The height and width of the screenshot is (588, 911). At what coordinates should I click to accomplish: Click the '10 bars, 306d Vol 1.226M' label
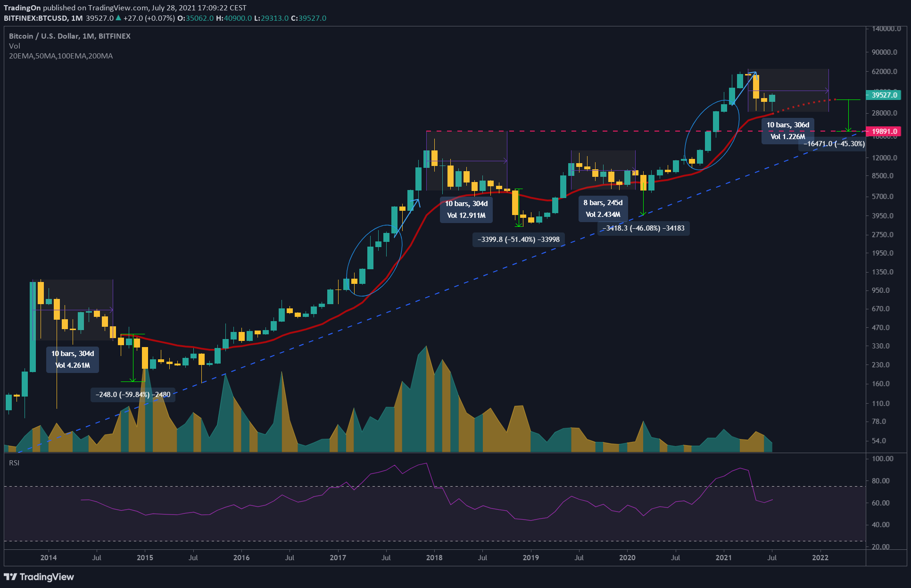click(x=788, y=131)
